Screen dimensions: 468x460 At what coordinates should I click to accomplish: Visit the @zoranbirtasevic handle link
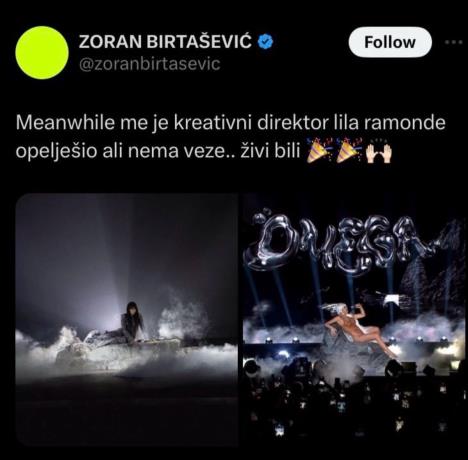[x=150, y=64]
